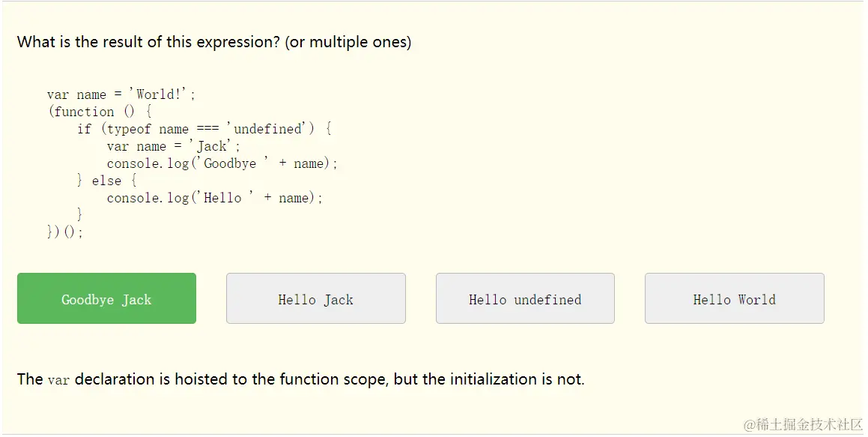Pick the Hello undefined answer option
Image resolution: width=868 pixels, height=437 pixels.
pos(525,299)
